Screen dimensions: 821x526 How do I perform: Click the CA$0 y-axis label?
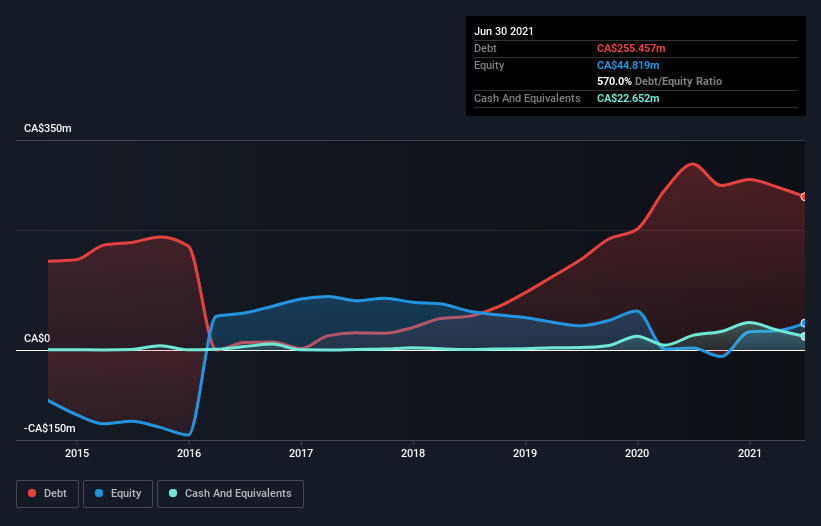click(x=37, y=338)
